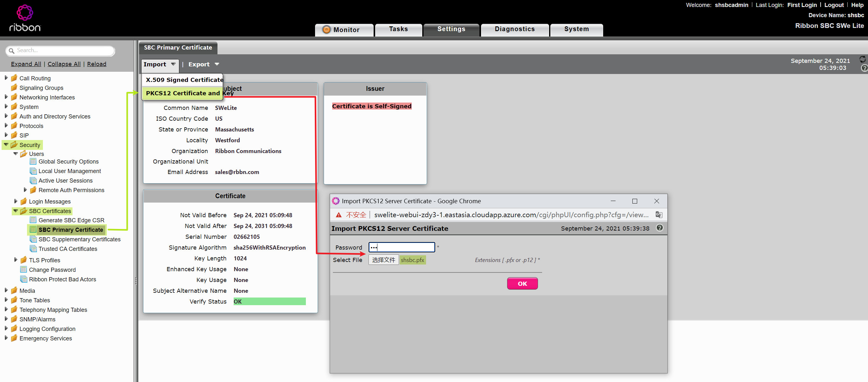Expand the Networking Interfaces tree node
Image resolution: width=868 pixels, height=382 pixels.
point(6,97)
